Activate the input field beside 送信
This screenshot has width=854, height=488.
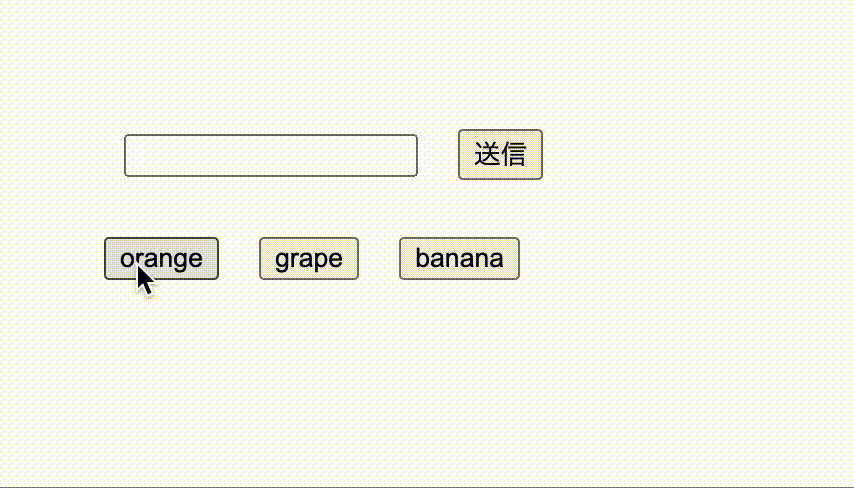[x=270, y=155]
